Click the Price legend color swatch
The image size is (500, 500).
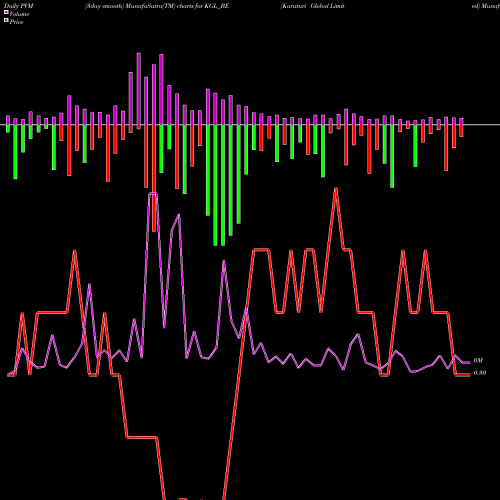(x=6, y=21)
